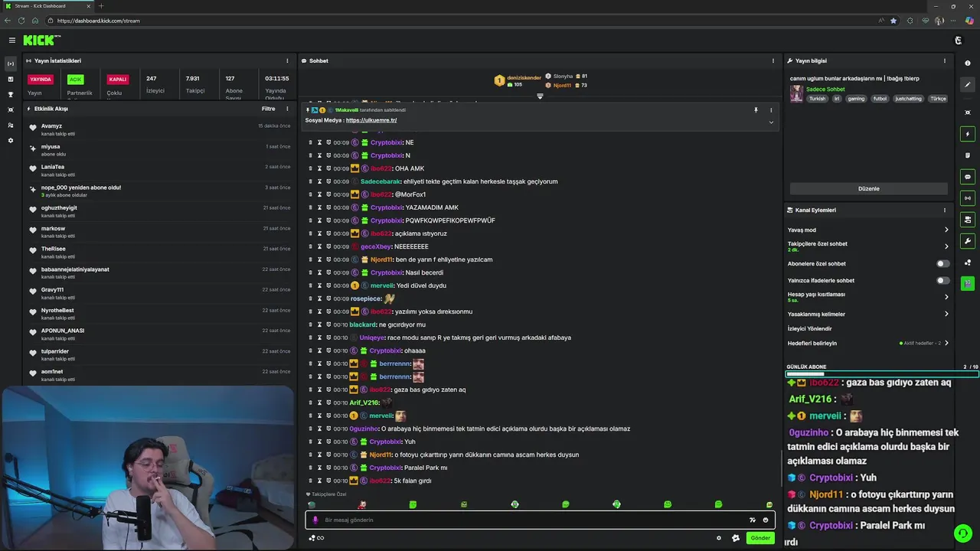This screenshot has width=980, height=551.
Task: Open the Filtre activity filter
Action: 268,109
